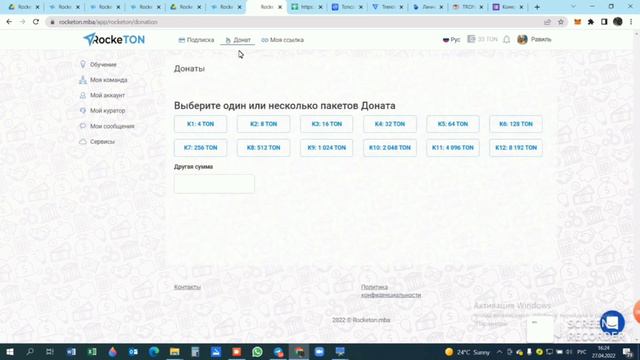The width and height of the screenshot is (640, 360).
Task: Open Мой куратор in the sidebar
Action: click(102, 111)
